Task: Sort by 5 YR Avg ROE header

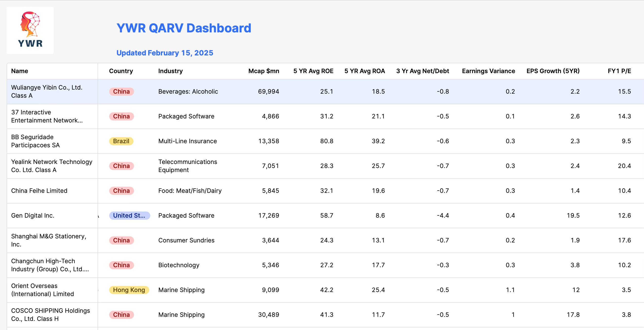Action: [313, 71]
